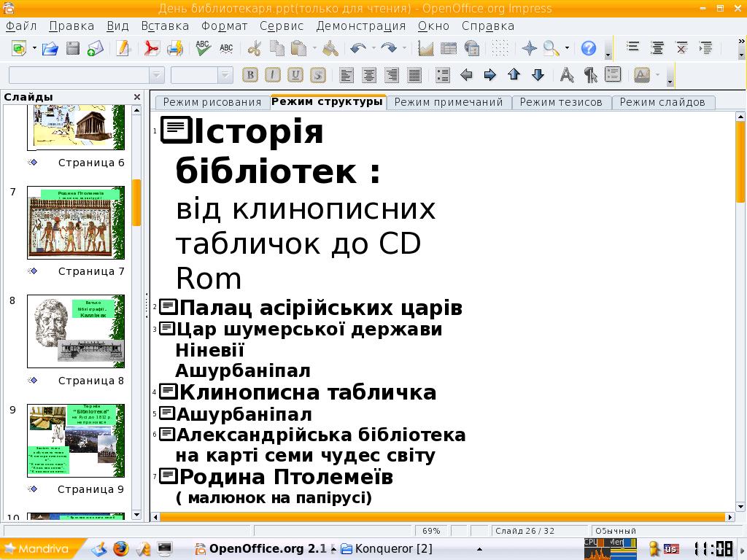Copy selection with the Copy icon
Viewport: 747px width, 560px height.
point(276,48)
